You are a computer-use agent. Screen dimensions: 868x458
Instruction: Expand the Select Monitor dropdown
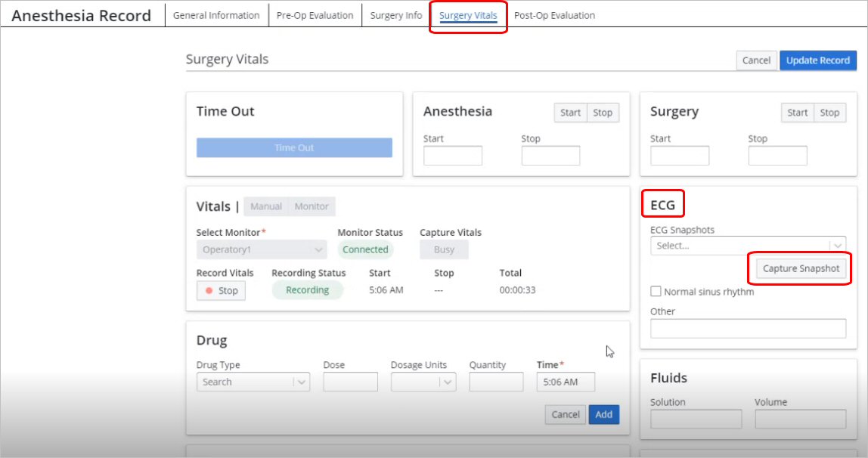point(261,249)
